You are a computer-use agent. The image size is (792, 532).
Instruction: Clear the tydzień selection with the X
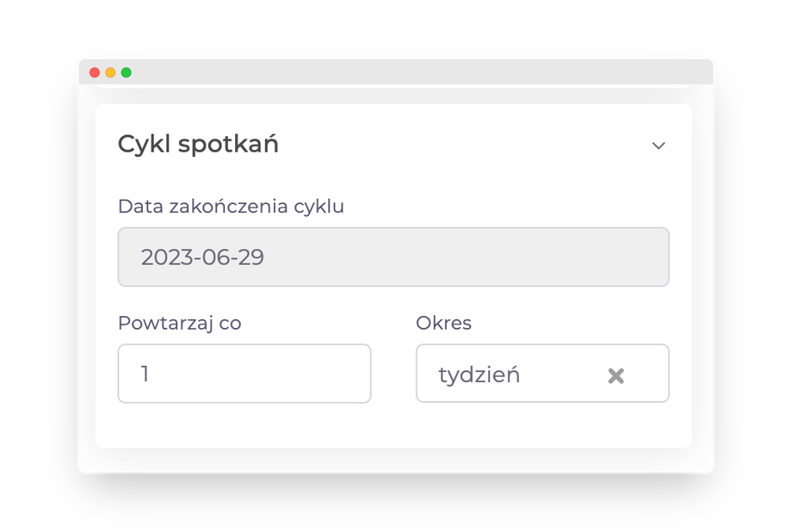click(616, 375)
